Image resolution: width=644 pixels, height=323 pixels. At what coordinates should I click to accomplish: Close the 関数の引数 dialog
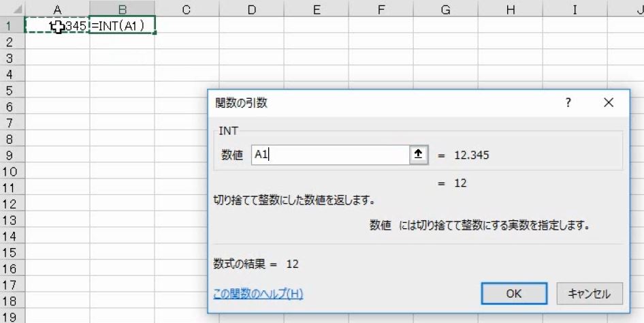click(609, 103)
